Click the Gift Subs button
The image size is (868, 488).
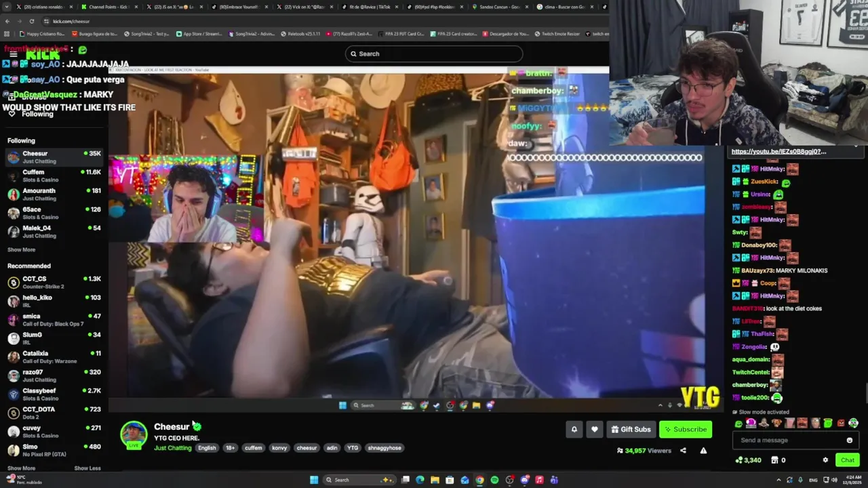pyautogui.click(x=631, y=429)
